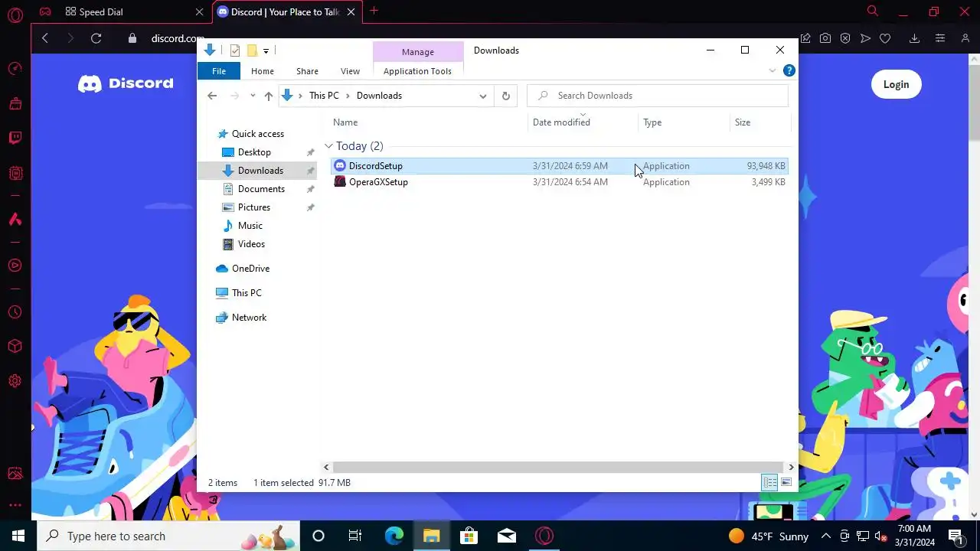Go up one folder level in Explorer
This screenshot has width=980, height=551.
[268, 96]
